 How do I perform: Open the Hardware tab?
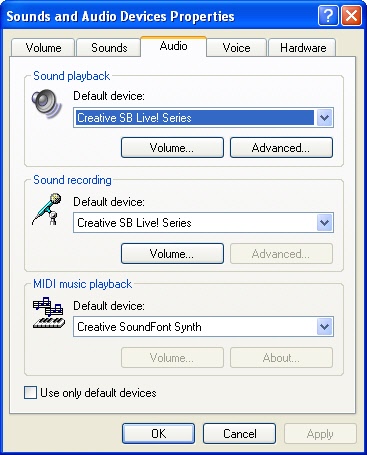303,48
